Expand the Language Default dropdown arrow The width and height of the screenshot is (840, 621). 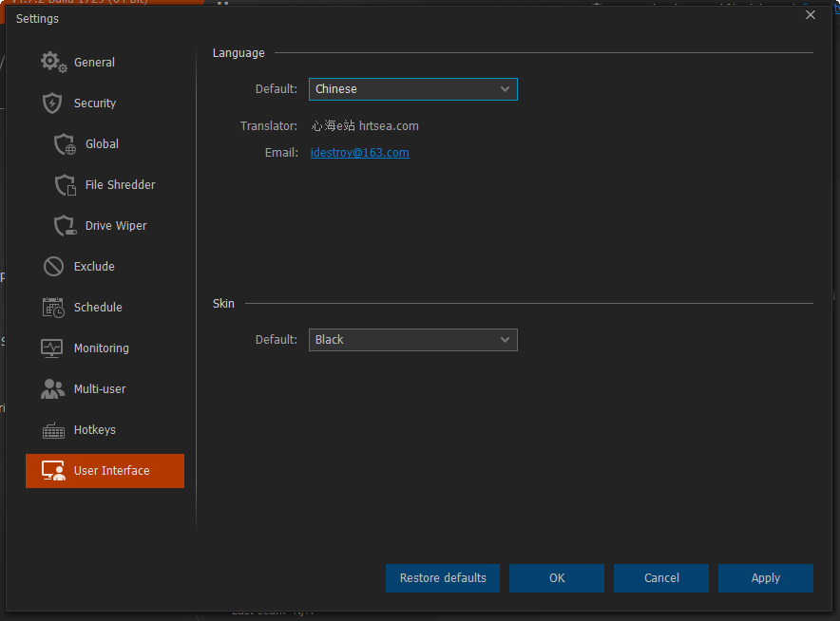point(505,89)
